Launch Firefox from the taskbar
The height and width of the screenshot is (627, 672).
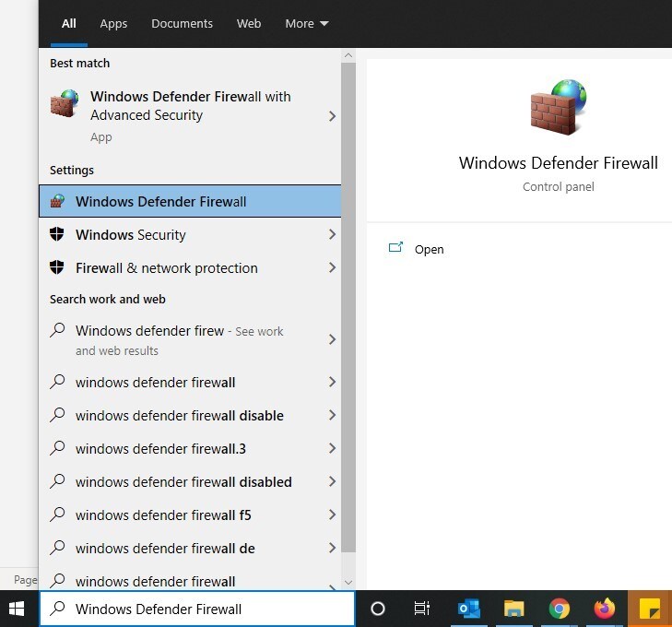click(x=604, y=609)
